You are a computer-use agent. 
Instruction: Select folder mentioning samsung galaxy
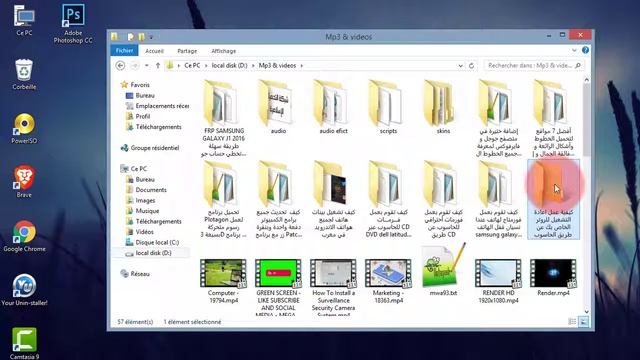tap(498, 199)
